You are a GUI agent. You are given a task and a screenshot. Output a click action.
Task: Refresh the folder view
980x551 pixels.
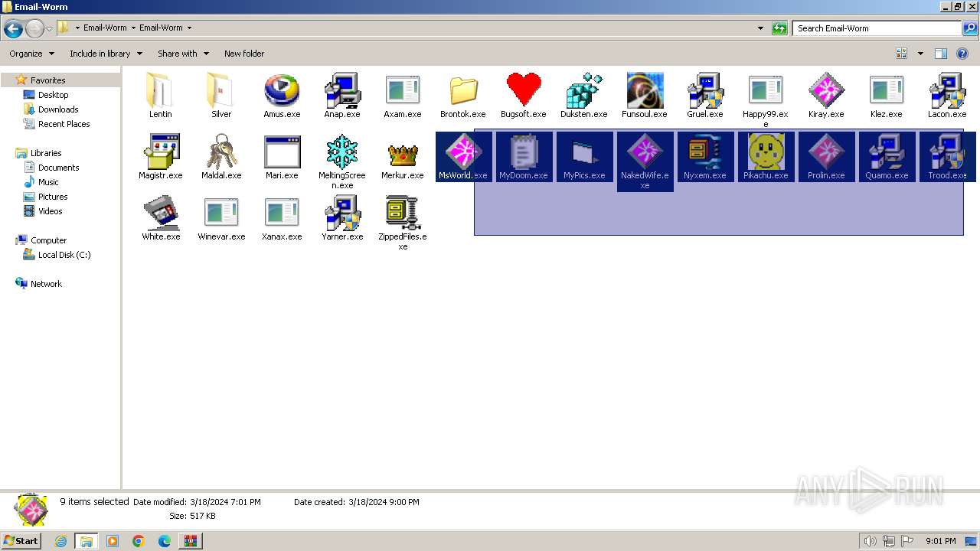pyautogui.click(x=779, y=28)
